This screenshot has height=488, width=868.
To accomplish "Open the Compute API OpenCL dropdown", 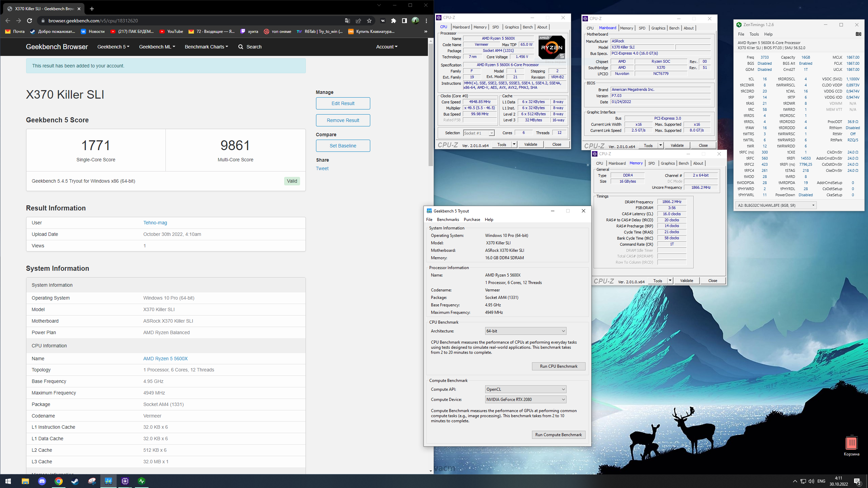I will [x=526, y=389].
